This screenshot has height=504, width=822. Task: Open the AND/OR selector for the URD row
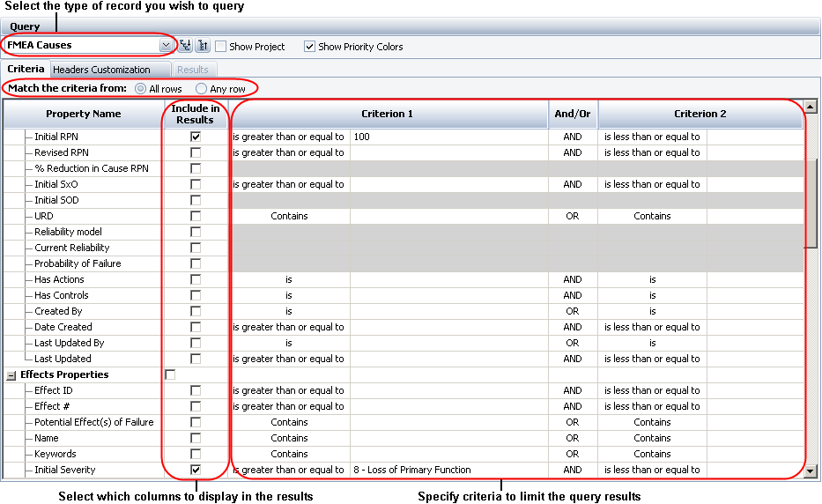pos(572,216)
